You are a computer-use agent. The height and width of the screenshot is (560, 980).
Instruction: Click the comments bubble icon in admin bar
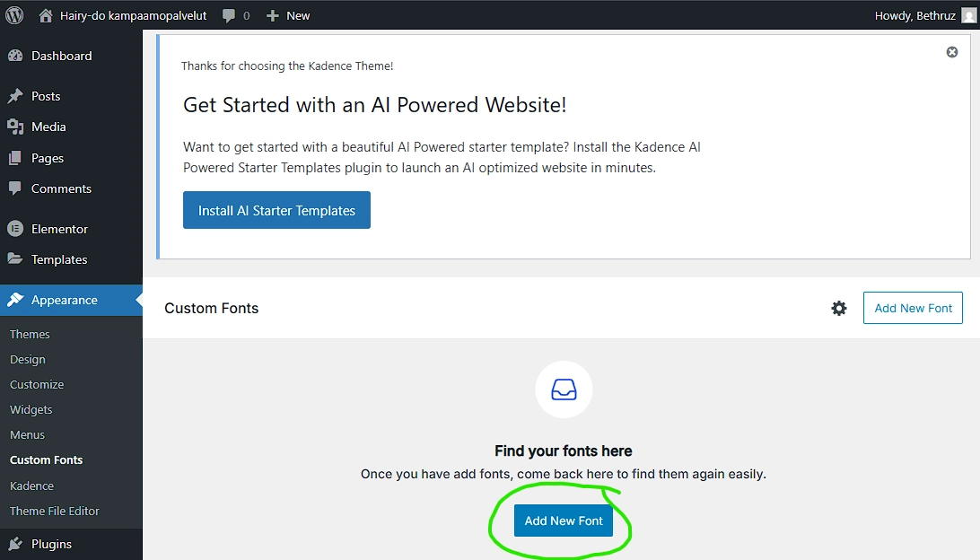[x=230, y=15]
